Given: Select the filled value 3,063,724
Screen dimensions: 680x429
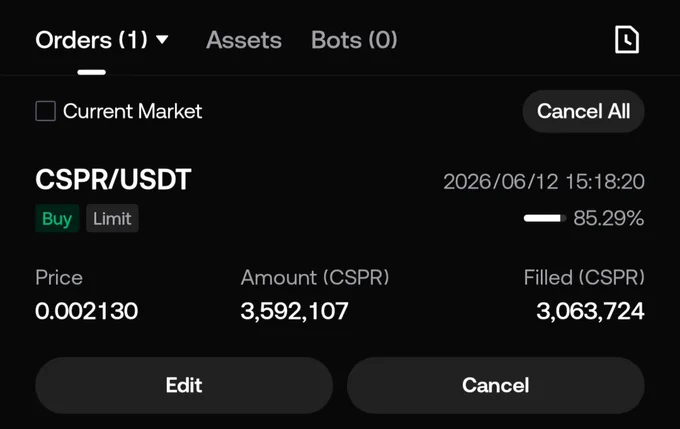Looking at the screenshot, I should click(x=590, y=311).
